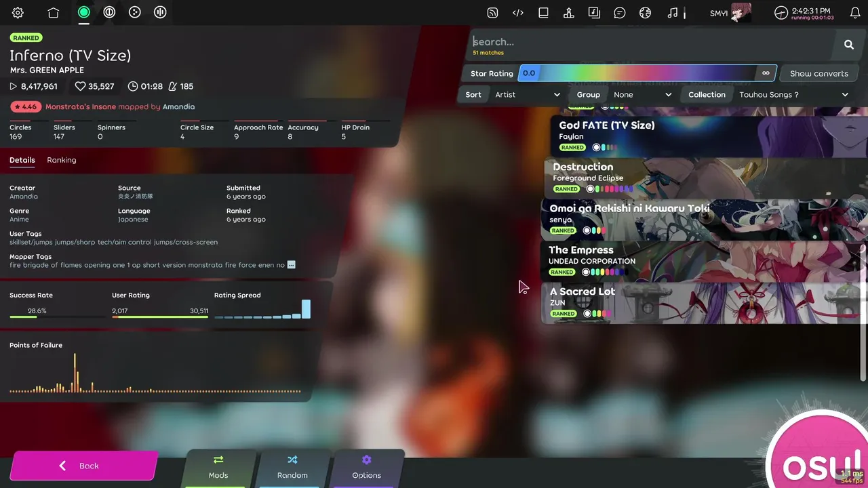Select osu! ruleset icon
Image resolution: width=868 pixels, height=488 pixels.
coord(84,12)
